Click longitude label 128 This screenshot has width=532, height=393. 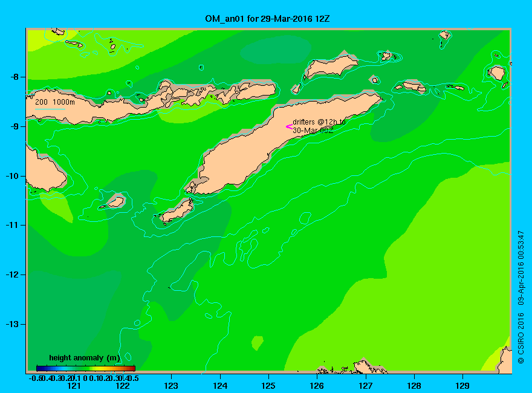414,386
